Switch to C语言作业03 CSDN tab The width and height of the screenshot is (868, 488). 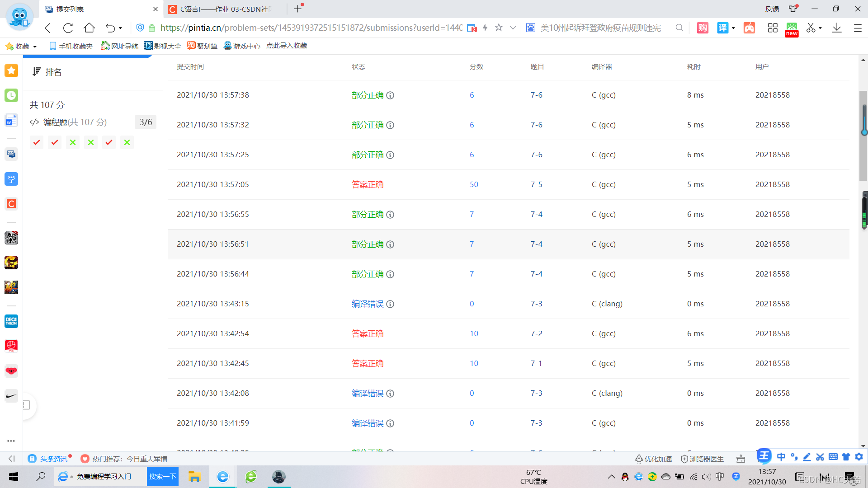pos(225,9)
